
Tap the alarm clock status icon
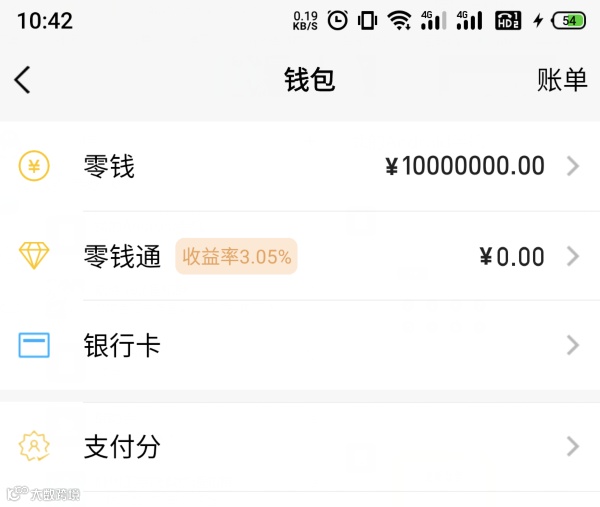337,20
